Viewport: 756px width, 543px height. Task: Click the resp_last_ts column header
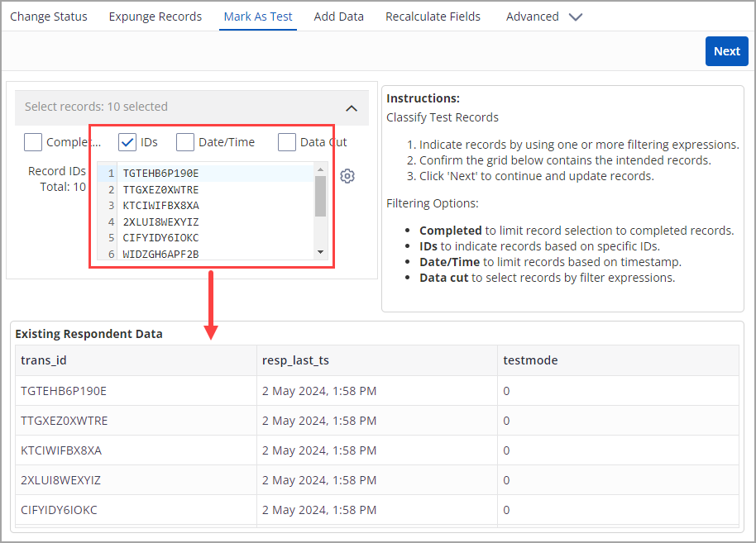tap(377, 360)
